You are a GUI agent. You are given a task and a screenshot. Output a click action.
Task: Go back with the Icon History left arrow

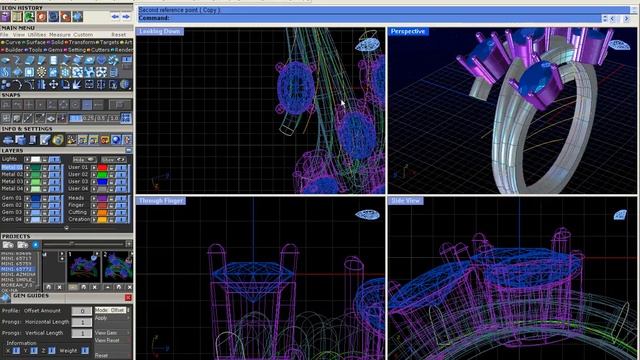coord(115,17)
